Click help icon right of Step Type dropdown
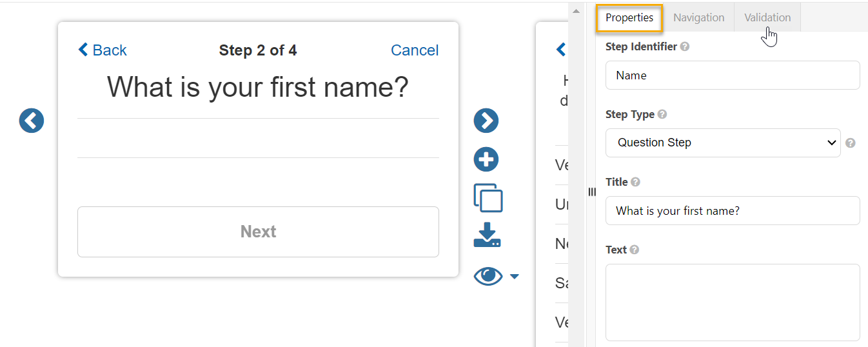This screenshot has height=347, width=868. [851, 143]
